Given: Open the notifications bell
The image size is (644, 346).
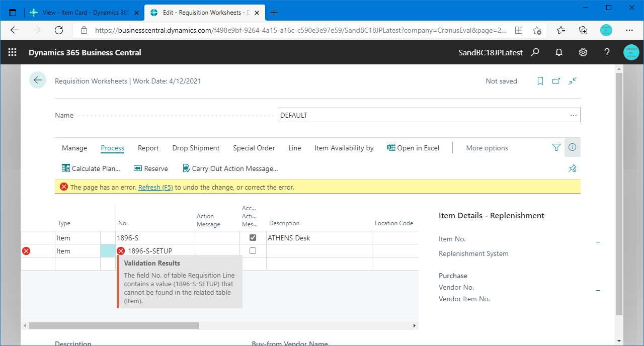Looking at the screenshot, I should pyautogui.click(x=558, y=52).
